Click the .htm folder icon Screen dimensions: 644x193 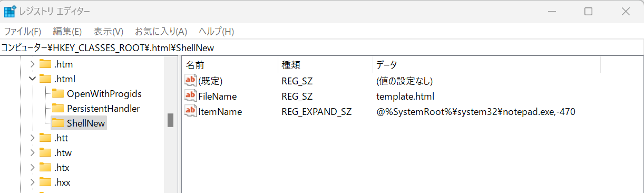point(45,64)
